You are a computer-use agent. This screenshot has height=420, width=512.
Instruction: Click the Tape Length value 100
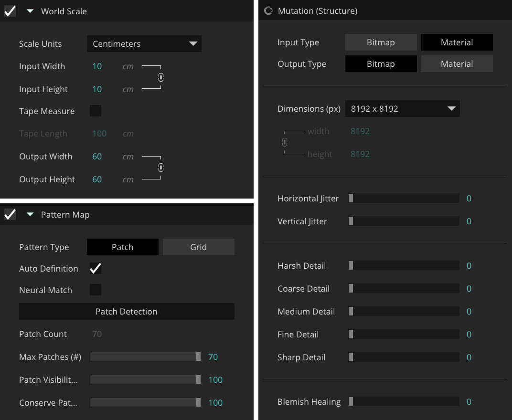(x=99, y=134)
